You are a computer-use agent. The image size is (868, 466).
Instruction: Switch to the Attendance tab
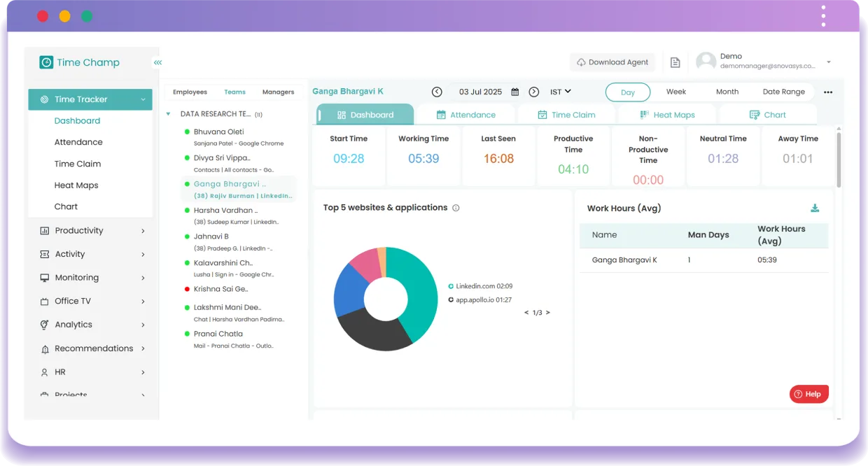tap(466, 115)
